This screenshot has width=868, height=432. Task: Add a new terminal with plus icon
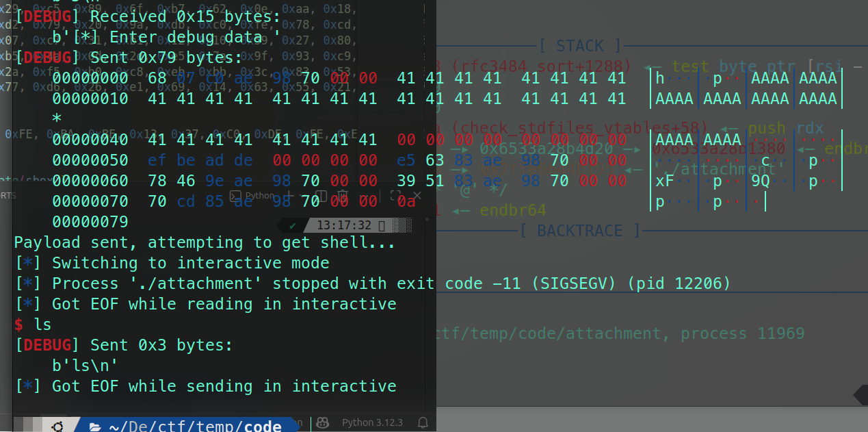[x=289, y=195]
